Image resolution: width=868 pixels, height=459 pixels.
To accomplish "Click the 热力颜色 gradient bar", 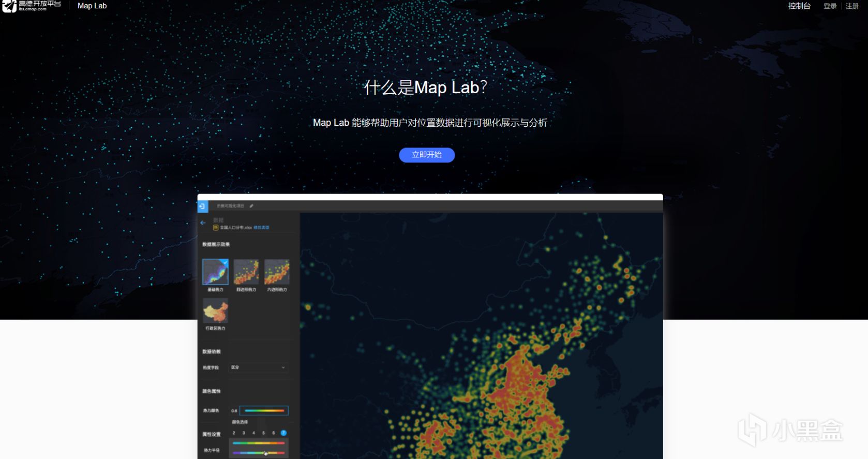I will (x=264, y=411).
